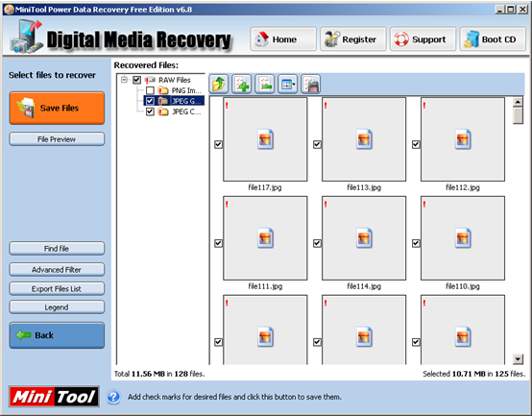The height and width of the screenshot is (416, 532).
Task: Select the RAW Files tree item
Action: 175,80
